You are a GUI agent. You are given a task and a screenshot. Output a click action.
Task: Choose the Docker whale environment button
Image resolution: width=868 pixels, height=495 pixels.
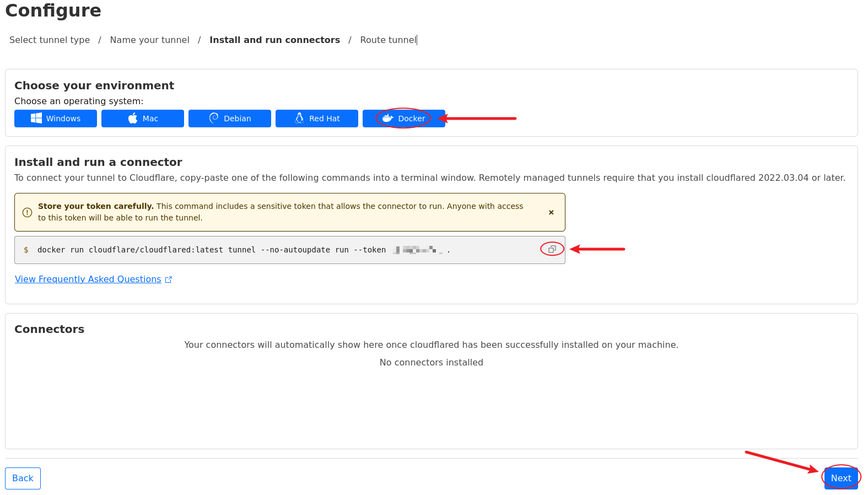click(x=403, y=119)
